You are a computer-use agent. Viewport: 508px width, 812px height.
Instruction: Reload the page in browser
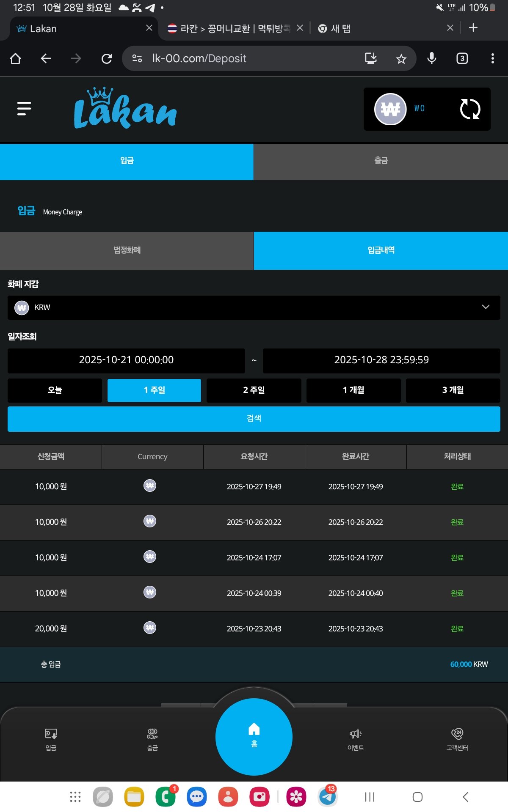click(x=107, y=59)
